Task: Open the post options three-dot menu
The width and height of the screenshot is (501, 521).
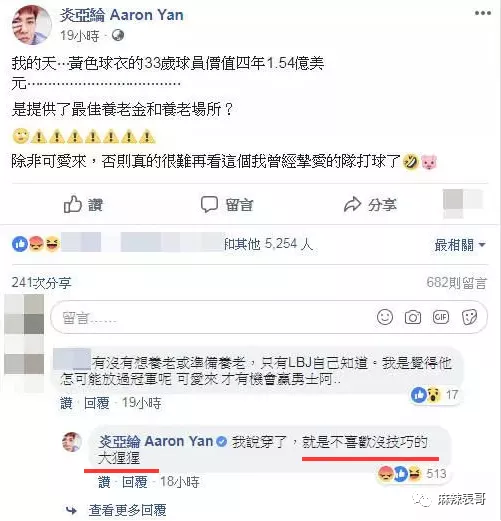Action: pos(483,13)
